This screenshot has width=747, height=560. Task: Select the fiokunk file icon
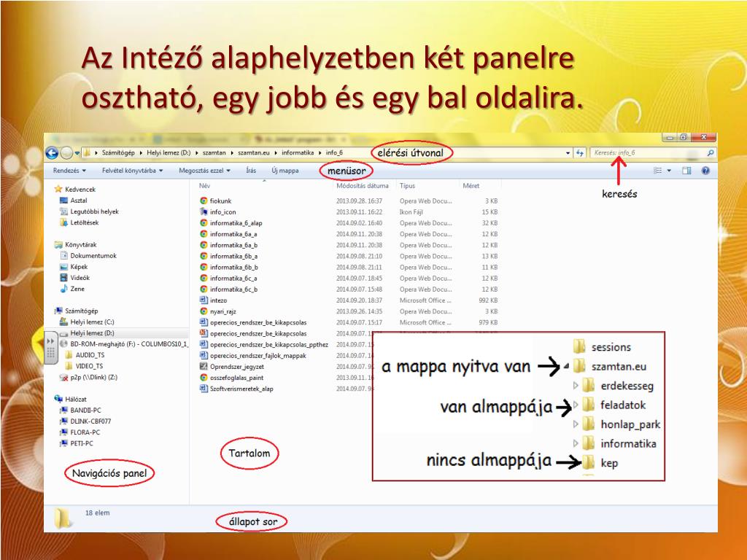pos(204,201)
